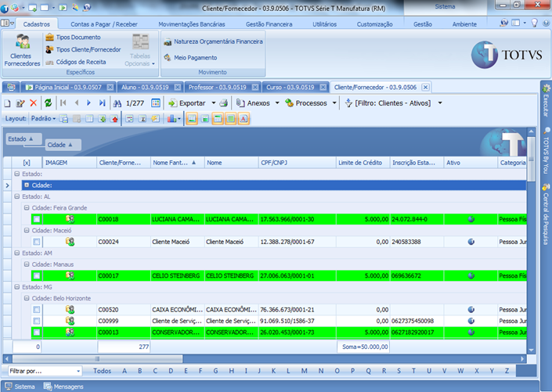The image size is (552, 392).
Task: Click the new record icon
Action: (7, 103)
